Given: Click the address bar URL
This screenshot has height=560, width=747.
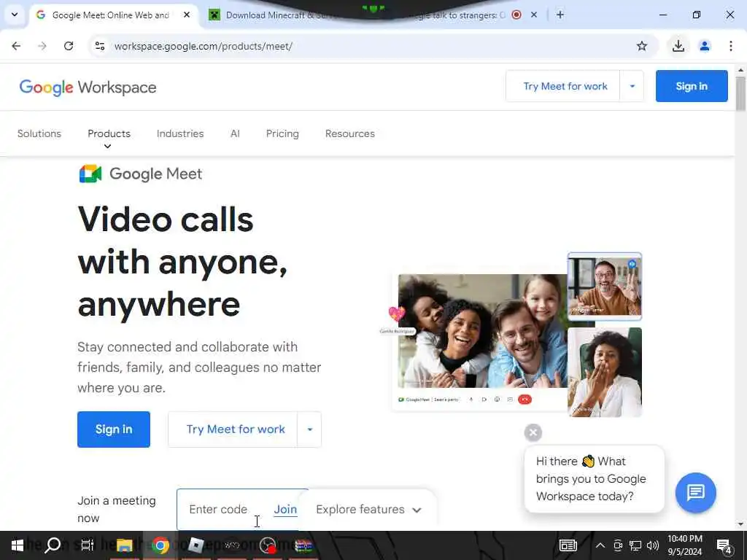Looking at the screenshot, I should pyautogui.click(x=204, y=46).
